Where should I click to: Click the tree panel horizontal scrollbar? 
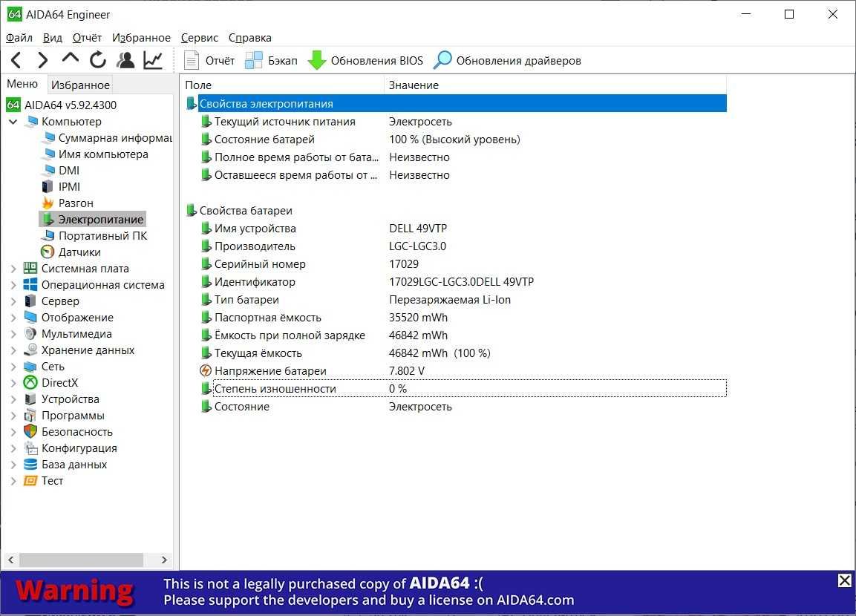(82, 560)
